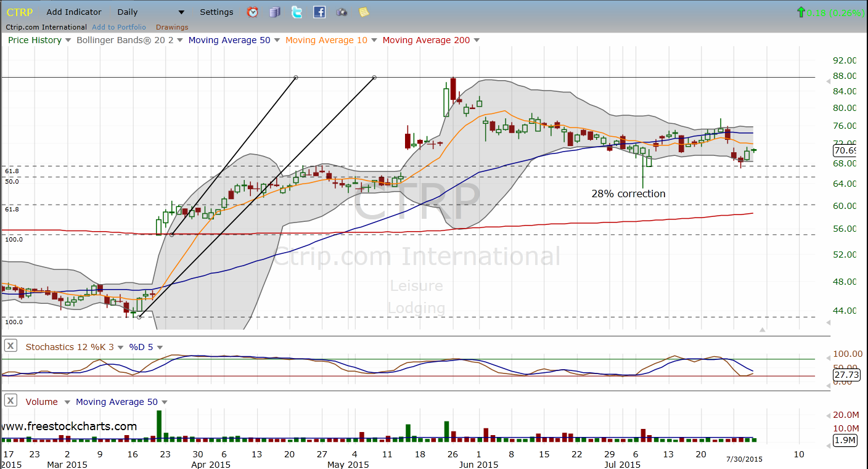This screenshot has height=469, width=868.
Task: Open the Stochastics 12 %K 3 dropdown
Action: [120, 347]
